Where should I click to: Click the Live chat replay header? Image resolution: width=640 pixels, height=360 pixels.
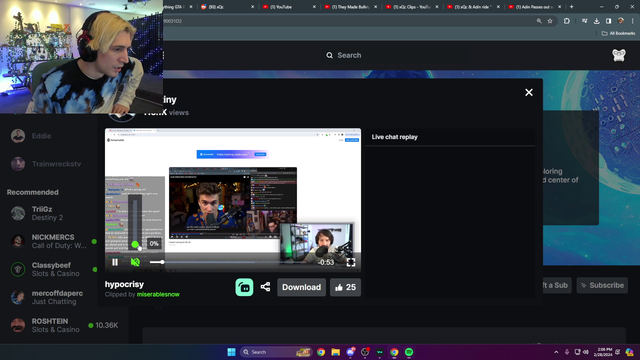394,137
